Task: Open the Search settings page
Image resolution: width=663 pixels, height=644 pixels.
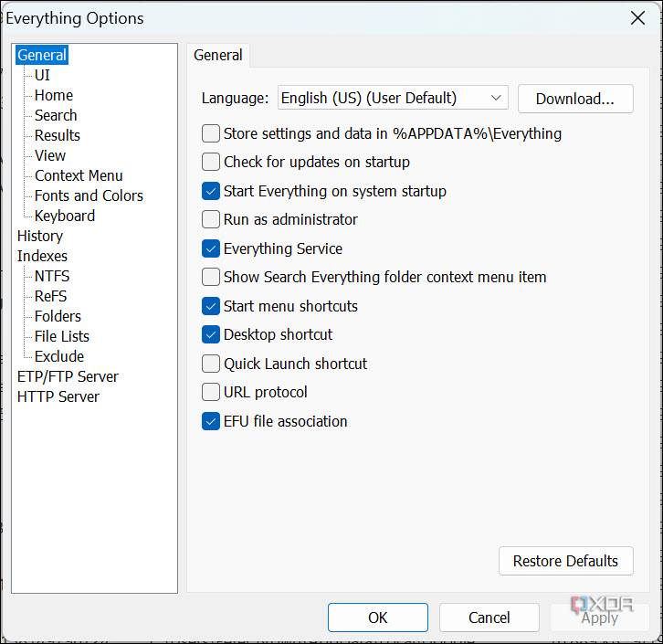Action: 56,115
